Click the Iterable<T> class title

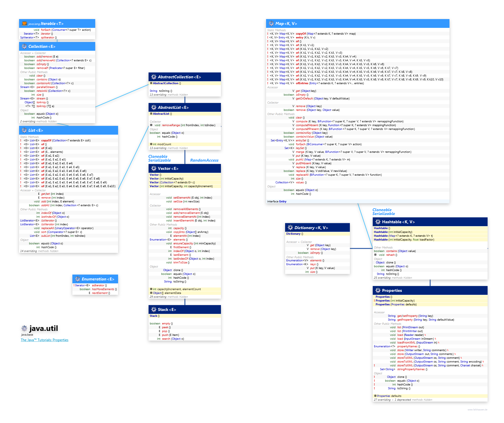coord(52,23)
